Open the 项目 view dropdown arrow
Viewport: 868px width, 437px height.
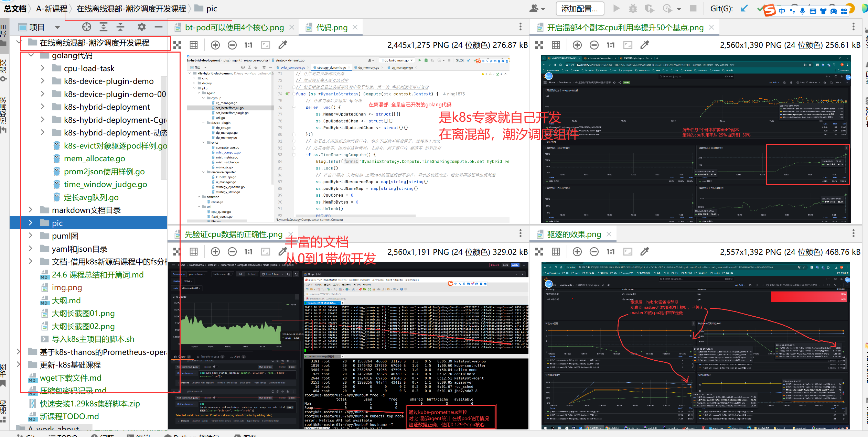pos(57,27)
